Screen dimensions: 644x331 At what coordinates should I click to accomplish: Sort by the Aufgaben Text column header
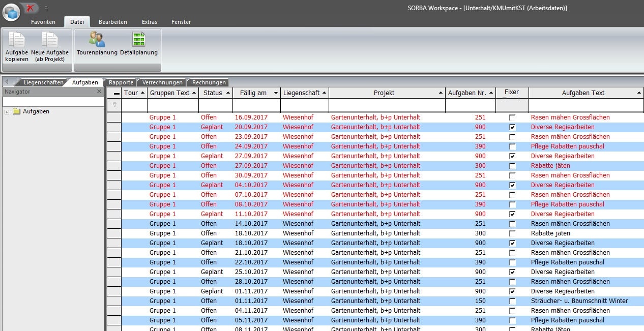click(x=586, y=93)
